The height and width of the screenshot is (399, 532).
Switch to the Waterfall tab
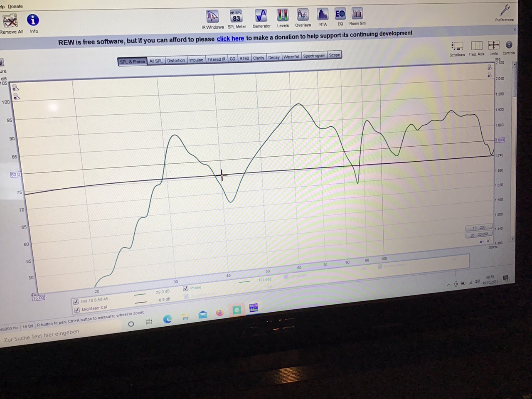291,57
